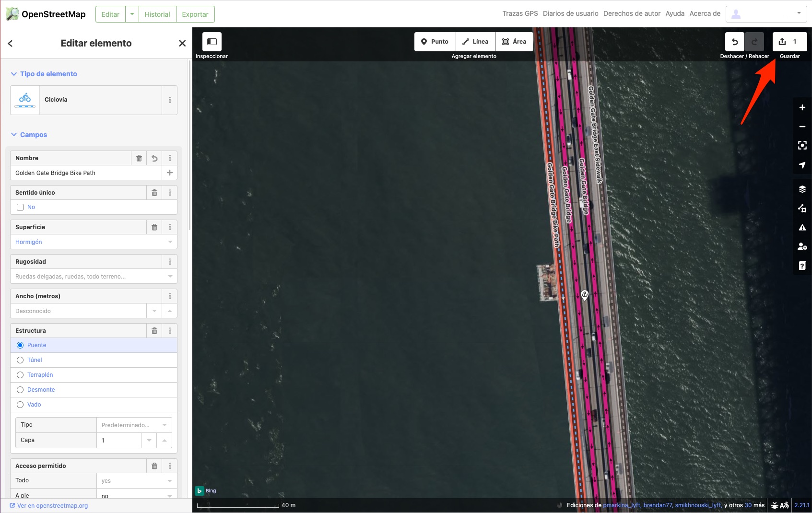Open the background layers panel icon
812x513 pixels.
[x=802, y=189]
